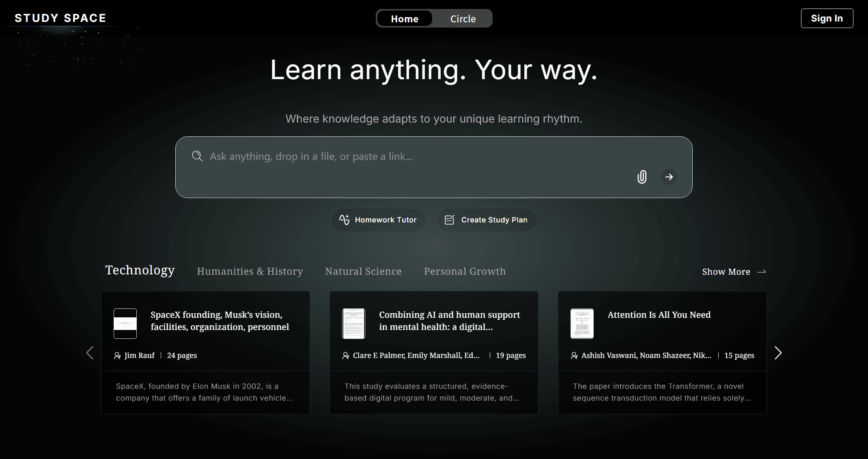
Task: Click the paperclip attach file icon
Action: pyautogui.click(x=642, y=177)
